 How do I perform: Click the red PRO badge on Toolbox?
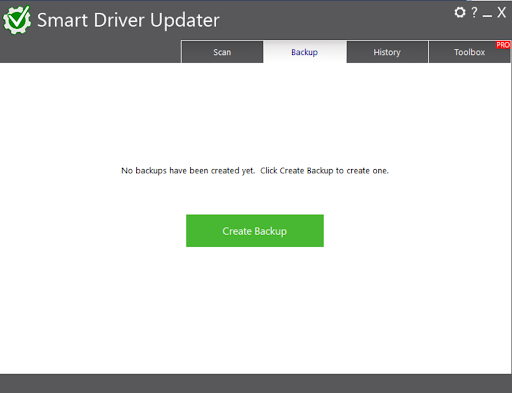(x=503, y=45)
